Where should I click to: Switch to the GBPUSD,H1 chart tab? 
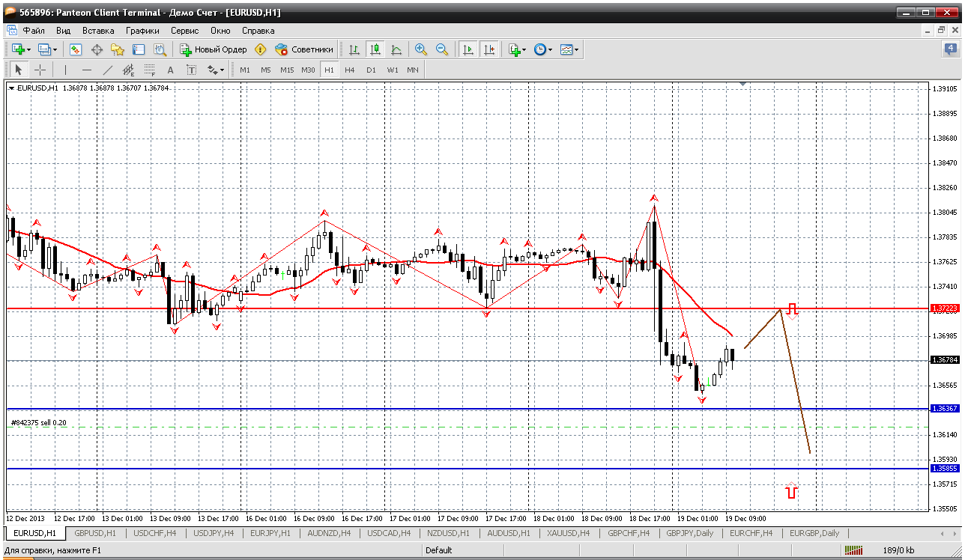(95, 533)
